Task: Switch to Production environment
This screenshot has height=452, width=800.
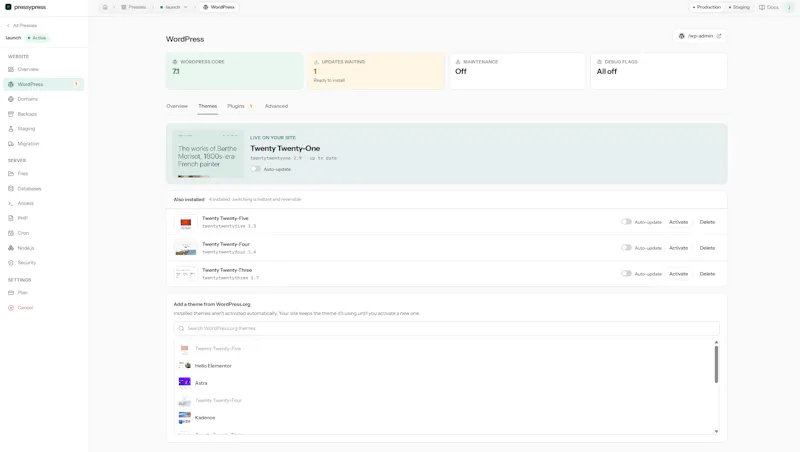Action: tap(707, 7)
